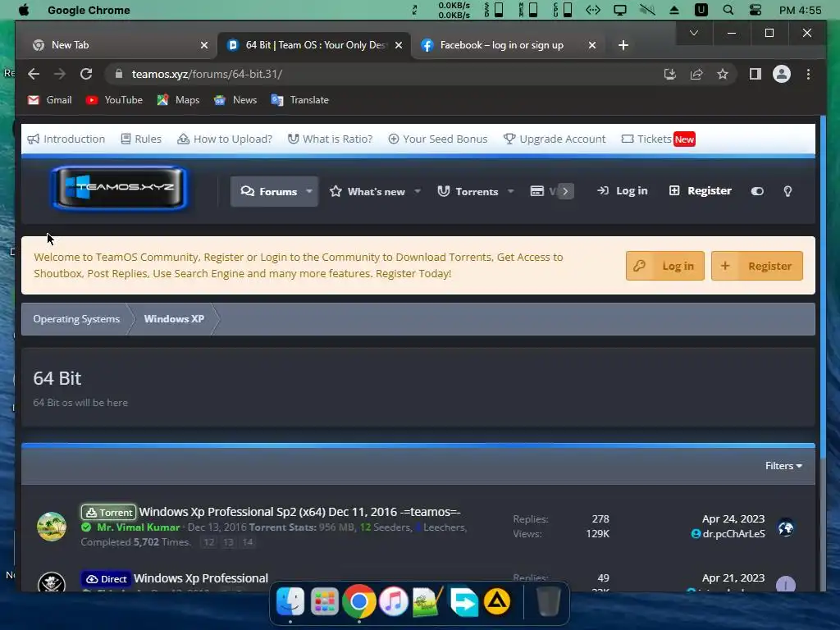
Task: Expand the What's new dropdown arrow
Action: [418, 191]
